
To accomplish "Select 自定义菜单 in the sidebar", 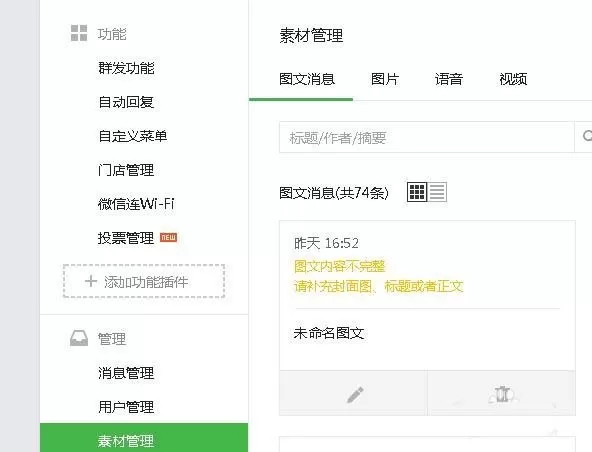I will tap(133, 136).
